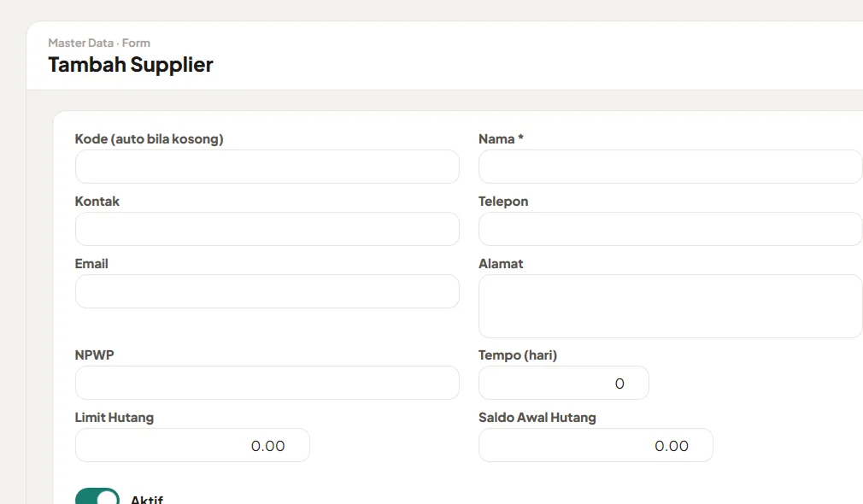The width and height of the screenshot is (863, 504).
Task: Click the 'NPWP' field label
Action: (x=95, y=355)
